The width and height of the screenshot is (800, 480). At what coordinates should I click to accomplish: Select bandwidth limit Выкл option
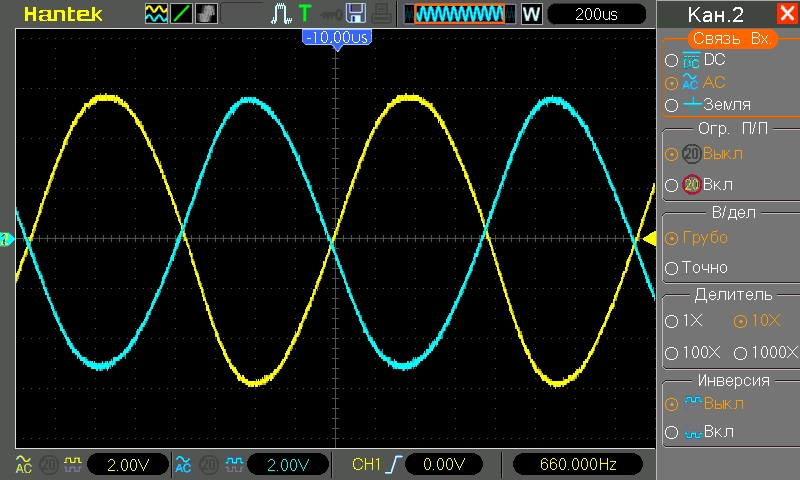671,154
